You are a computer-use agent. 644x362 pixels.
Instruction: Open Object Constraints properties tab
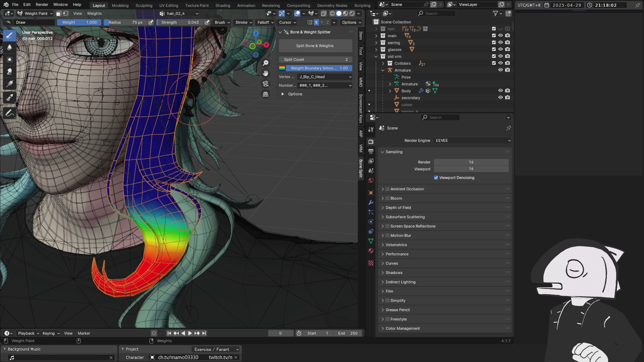pos(371,231)
